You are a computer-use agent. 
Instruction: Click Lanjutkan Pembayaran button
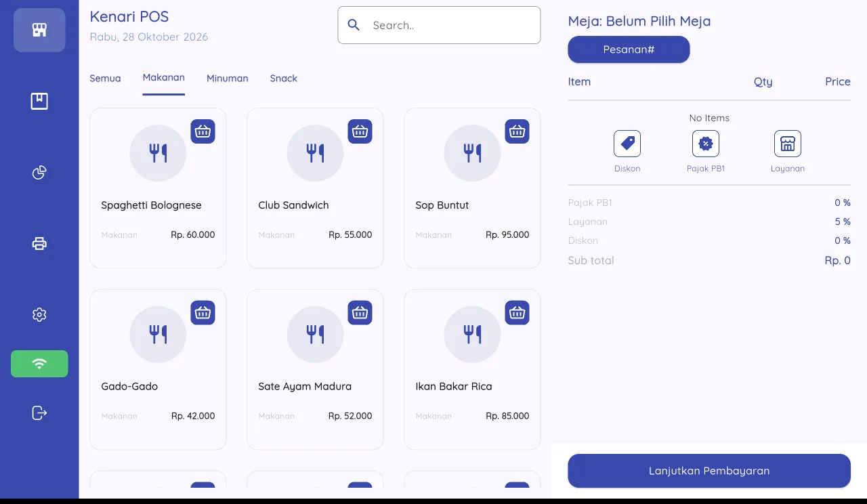coord(709,471)
